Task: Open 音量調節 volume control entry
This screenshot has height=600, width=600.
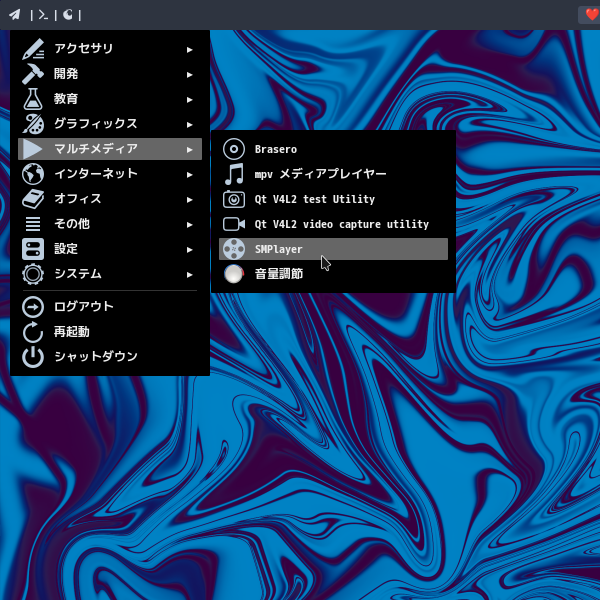Action: coord(333,274)
